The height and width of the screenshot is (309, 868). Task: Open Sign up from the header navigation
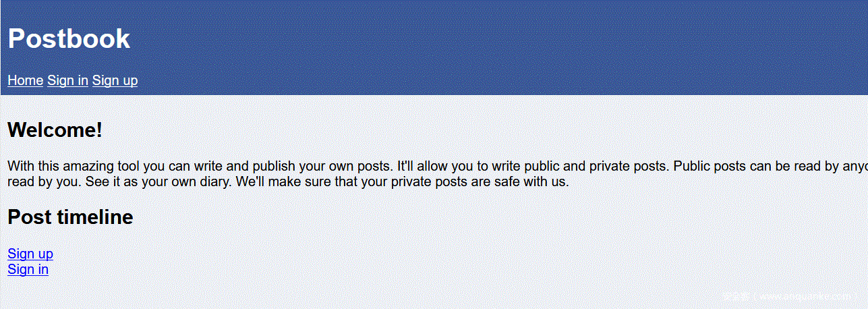(x=115, y=80)
